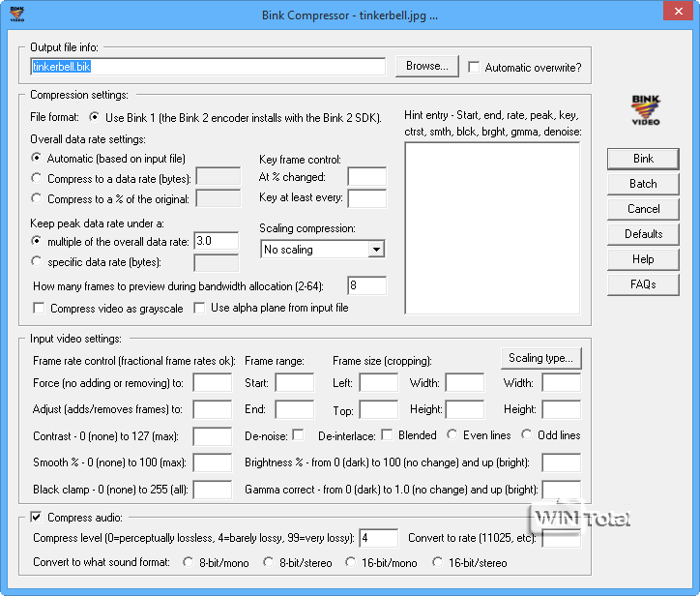Open Help via the Help button

coord(643,259)
